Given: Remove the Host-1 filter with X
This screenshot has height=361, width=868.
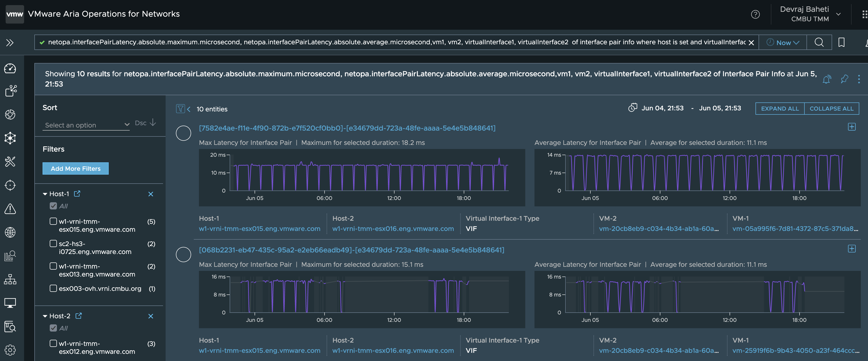Looking at the screenshot, I should tap(151, 194).
